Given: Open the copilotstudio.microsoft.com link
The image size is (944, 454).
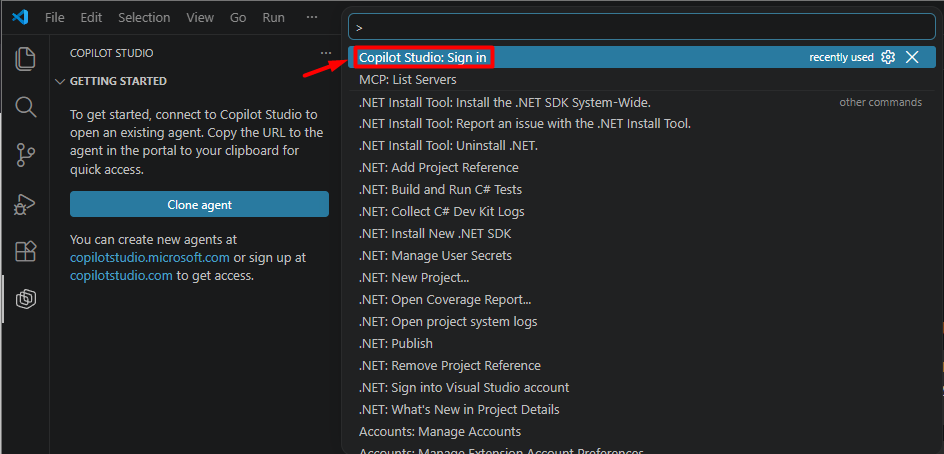Looking at the screenshot, I should [150, 258].
